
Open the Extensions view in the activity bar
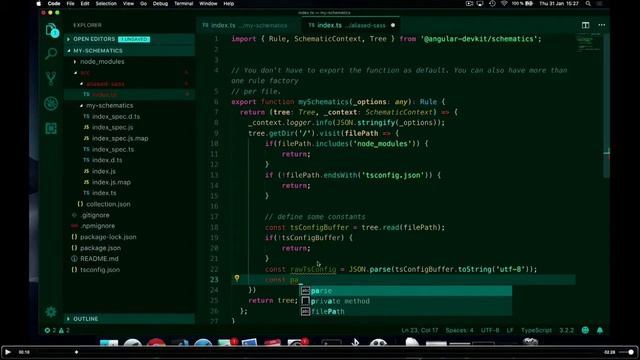click(x=51, y=128)
